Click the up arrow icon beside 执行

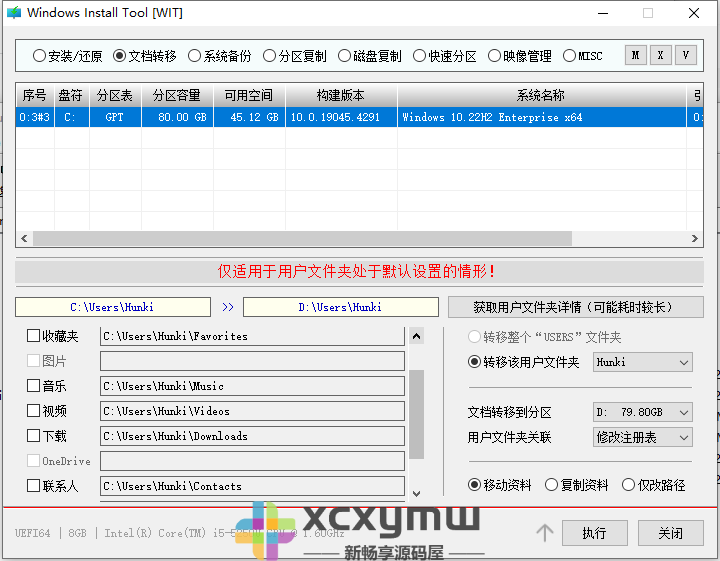tap(545, 533)
